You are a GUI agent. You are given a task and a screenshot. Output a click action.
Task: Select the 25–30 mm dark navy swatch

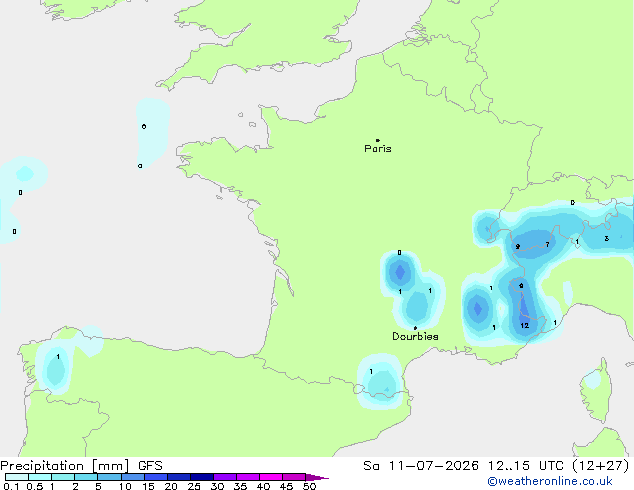click(201, 477)
